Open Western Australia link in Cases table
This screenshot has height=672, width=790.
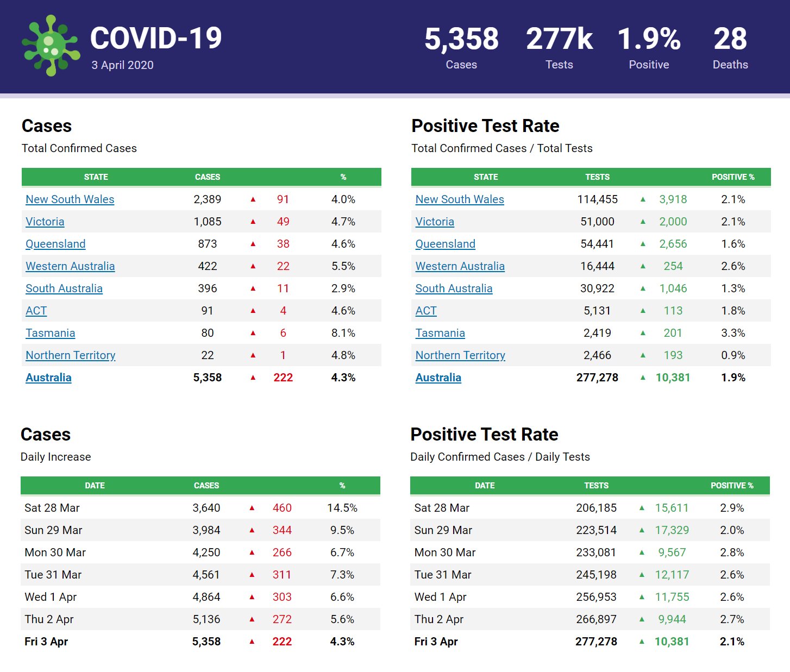(x=70, y=266)
